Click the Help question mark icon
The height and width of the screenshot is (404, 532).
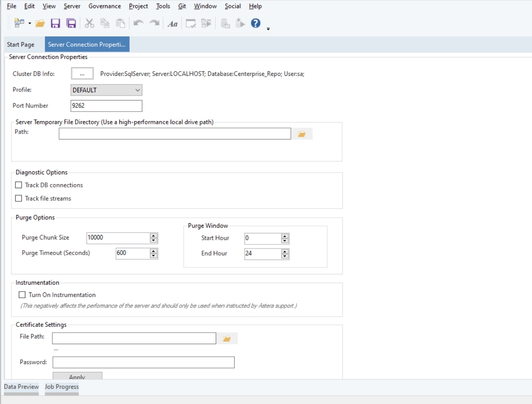[256, 23]
